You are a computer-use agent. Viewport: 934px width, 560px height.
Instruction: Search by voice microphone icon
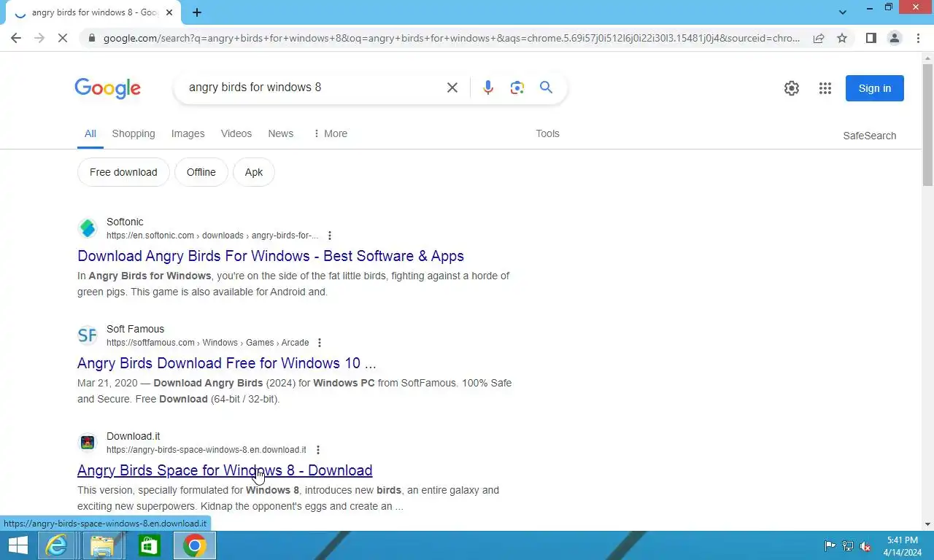(x=488, y=87)
